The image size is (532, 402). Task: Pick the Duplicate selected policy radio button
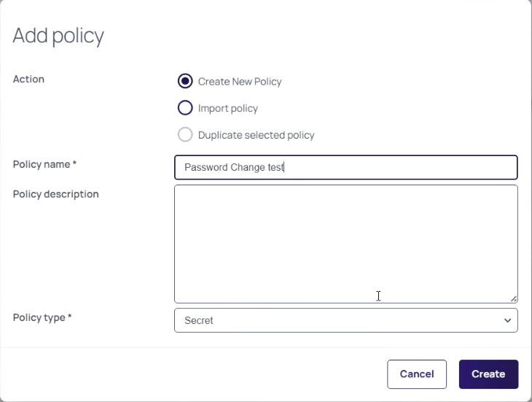tap(185, 135)
